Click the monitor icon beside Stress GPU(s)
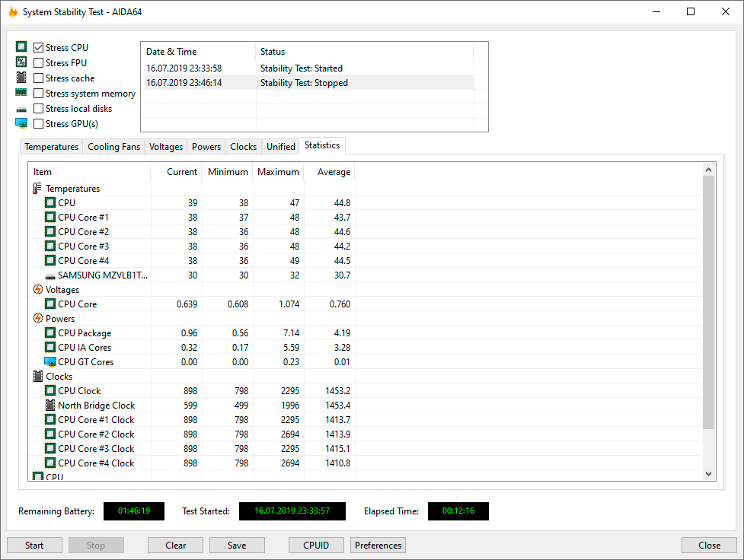 (x=21, y=123)
